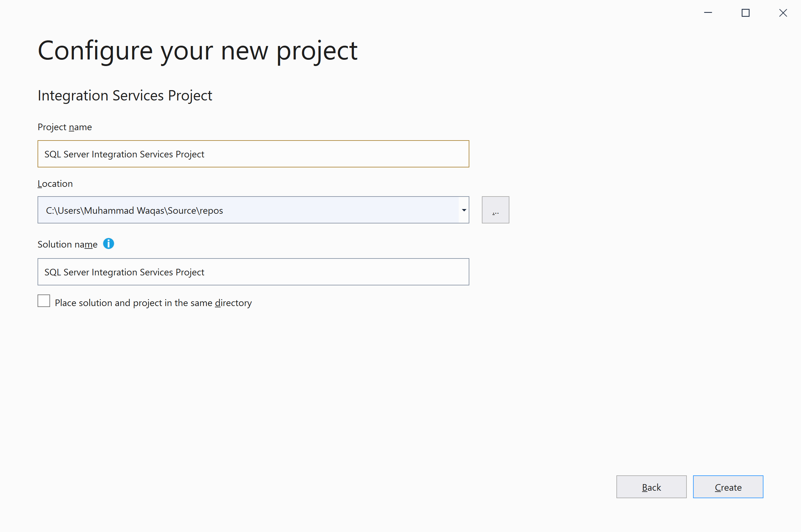The height and width of the screenshot is (532, 801).
Task: Click the Project name text field
Action: (x=253, y=154)
